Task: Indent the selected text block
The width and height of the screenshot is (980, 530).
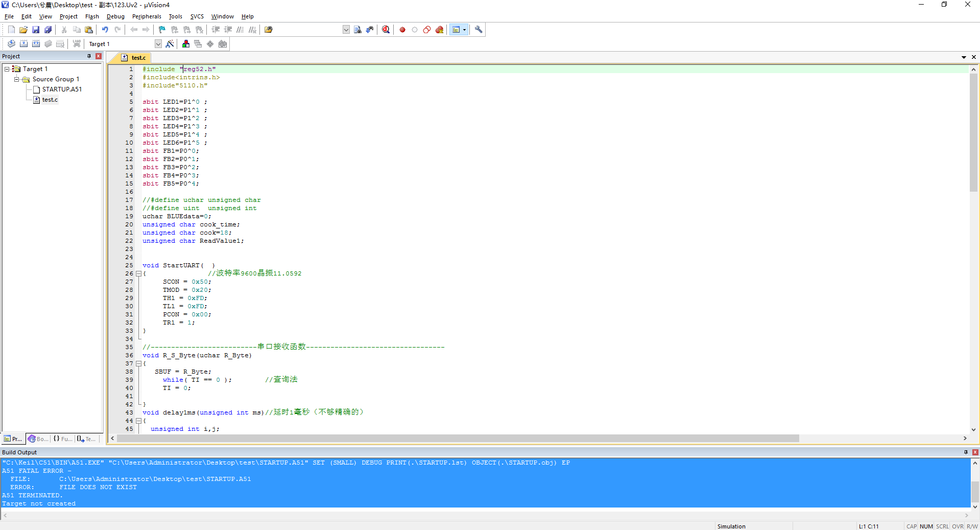Action: (x=216, y=30)
